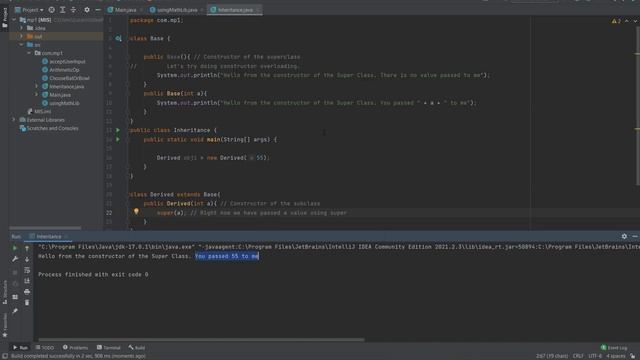640x360 pixels.
Task: Click run gutter arrow beside class Inheritance
Action: [118, 130]
